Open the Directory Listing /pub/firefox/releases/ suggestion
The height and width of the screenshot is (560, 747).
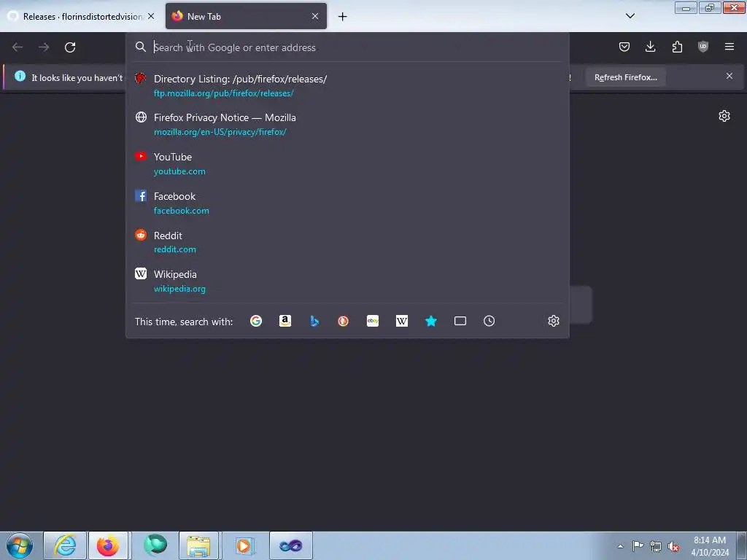[x=347, y=86]
